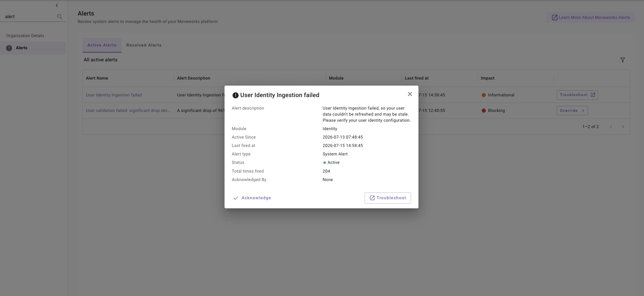Open the alerts filter funnel icon
This screenshot has height=296, width=644.
click(x=622, y=60)
